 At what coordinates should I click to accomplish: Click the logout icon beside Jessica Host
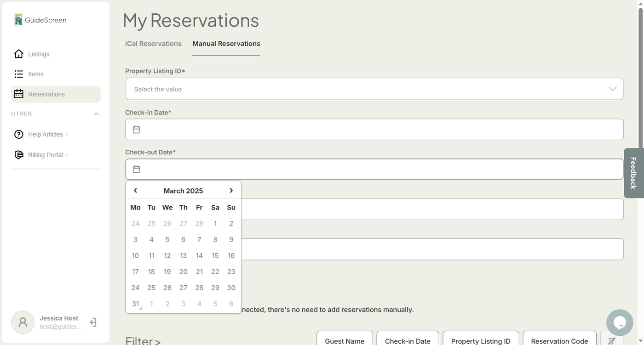(93, 322)
